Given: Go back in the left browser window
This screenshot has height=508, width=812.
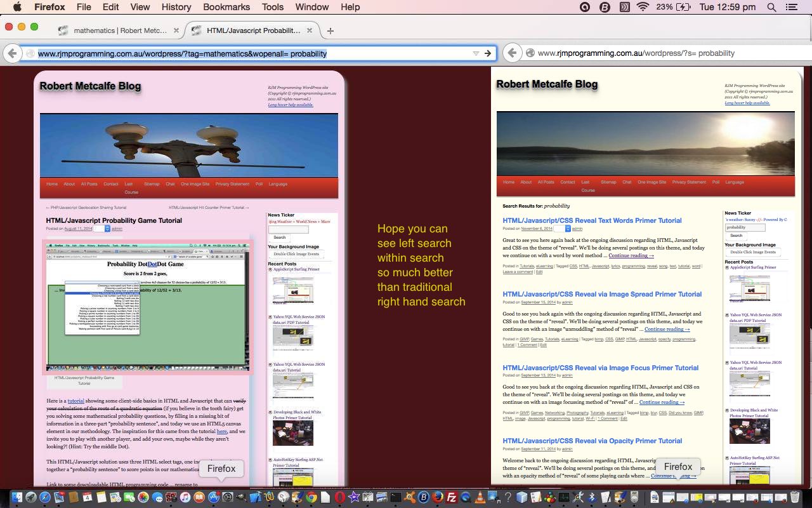Looking at the screenshot, I should (12, 53).
